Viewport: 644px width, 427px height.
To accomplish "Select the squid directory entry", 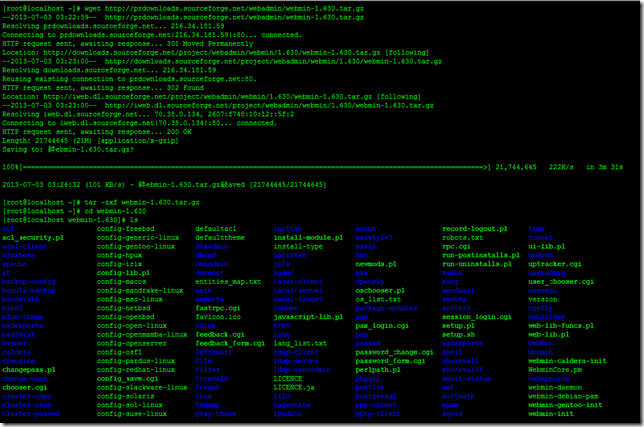I will tap(452, 413).
